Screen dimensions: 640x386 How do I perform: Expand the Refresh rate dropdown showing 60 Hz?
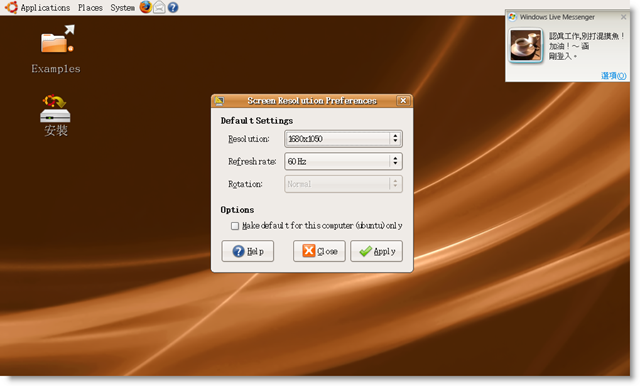coord(343,161)
